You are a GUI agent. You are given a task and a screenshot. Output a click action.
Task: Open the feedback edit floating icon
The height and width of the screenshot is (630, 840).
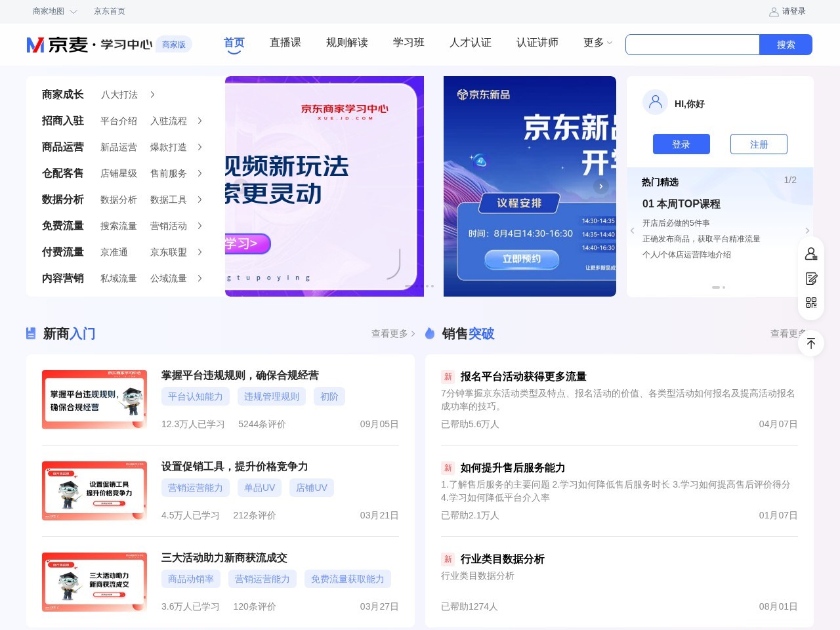(811, 279)
